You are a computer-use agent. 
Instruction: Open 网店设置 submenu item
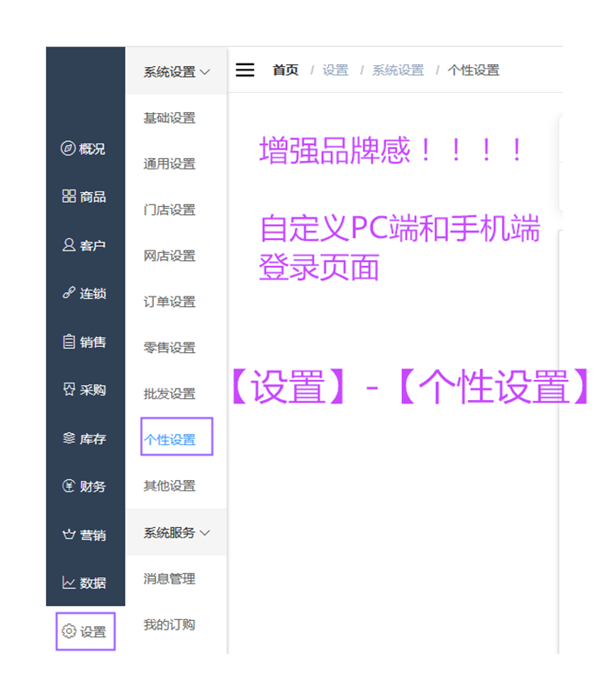click(170, 256)
